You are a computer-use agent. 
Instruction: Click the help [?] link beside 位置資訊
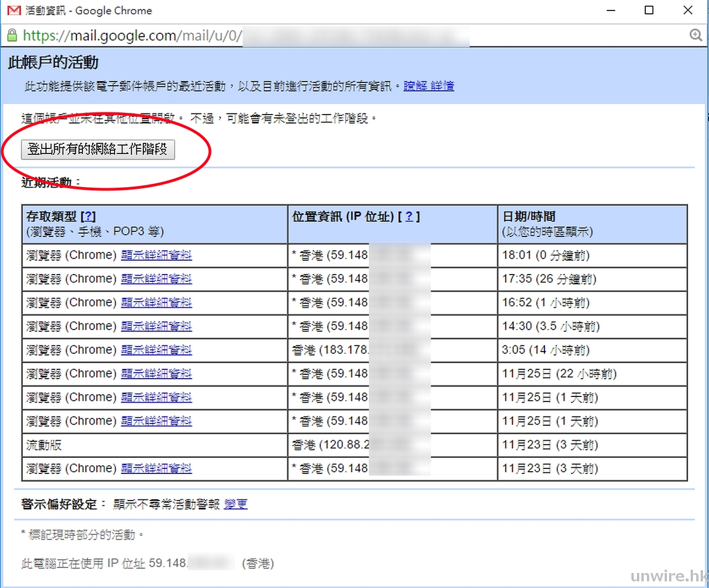409,216
